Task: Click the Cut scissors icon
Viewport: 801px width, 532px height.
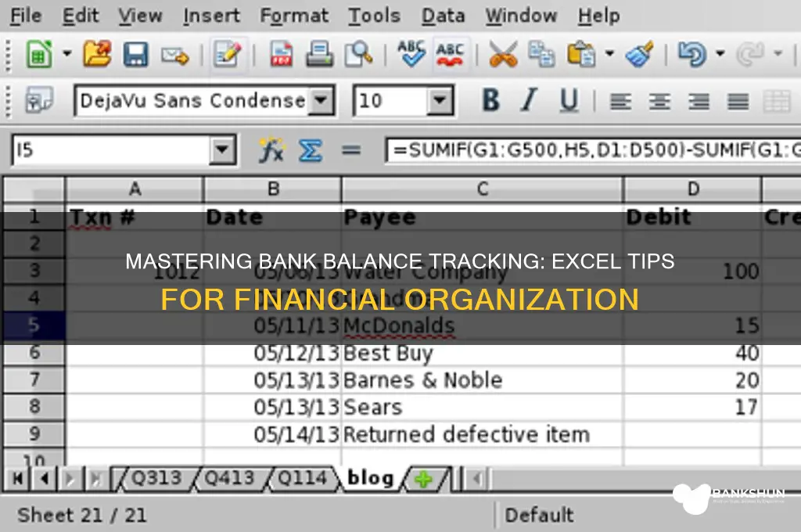Action: click(503, 54)
